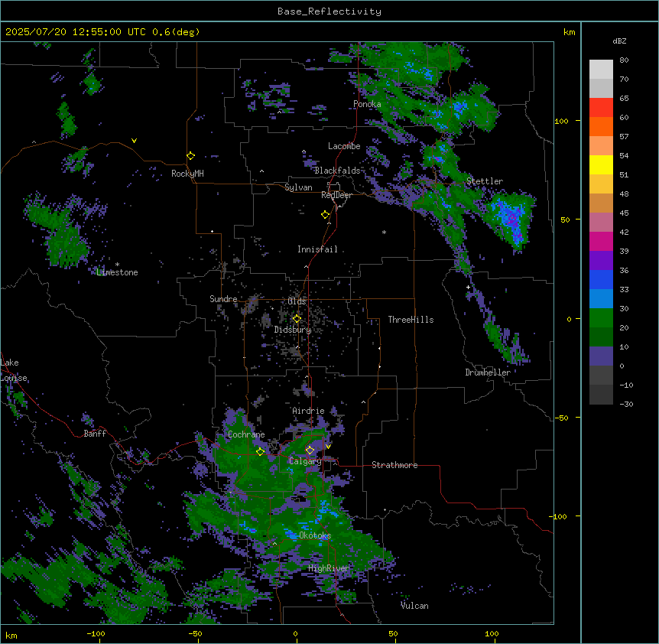Click the Banff label
Screen dimensions: 659x644
(x=95, y=434)
